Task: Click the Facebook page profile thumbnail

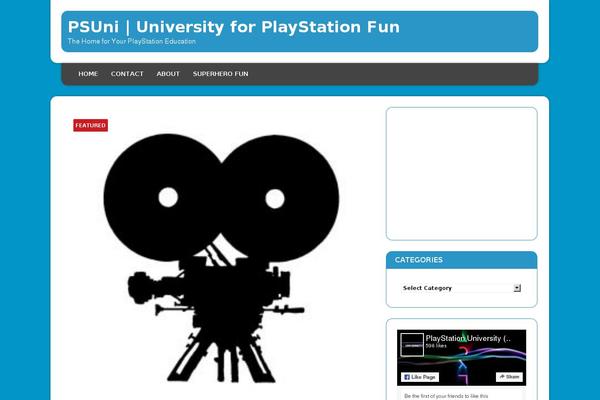Action: [x=412, y=344]
